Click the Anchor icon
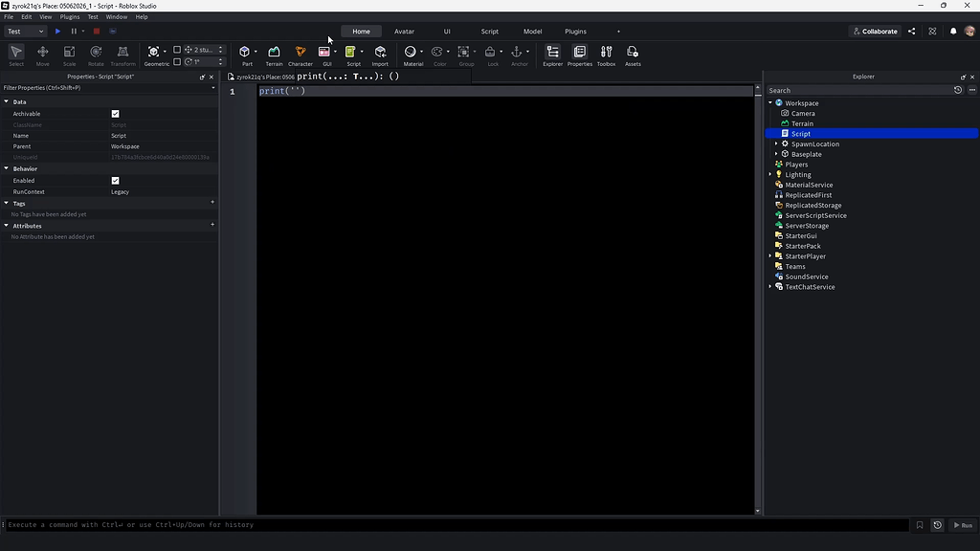Screen dimensions: 980x551 (516, 52)
